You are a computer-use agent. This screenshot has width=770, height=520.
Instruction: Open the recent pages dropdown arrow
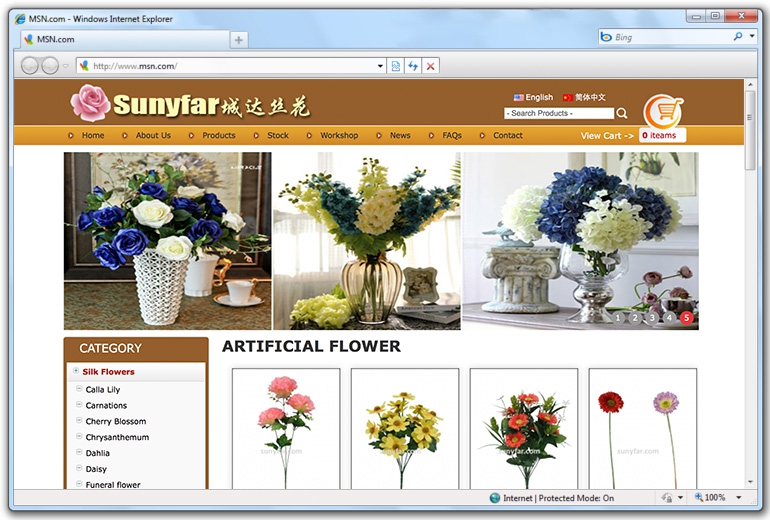coord(66,66)
